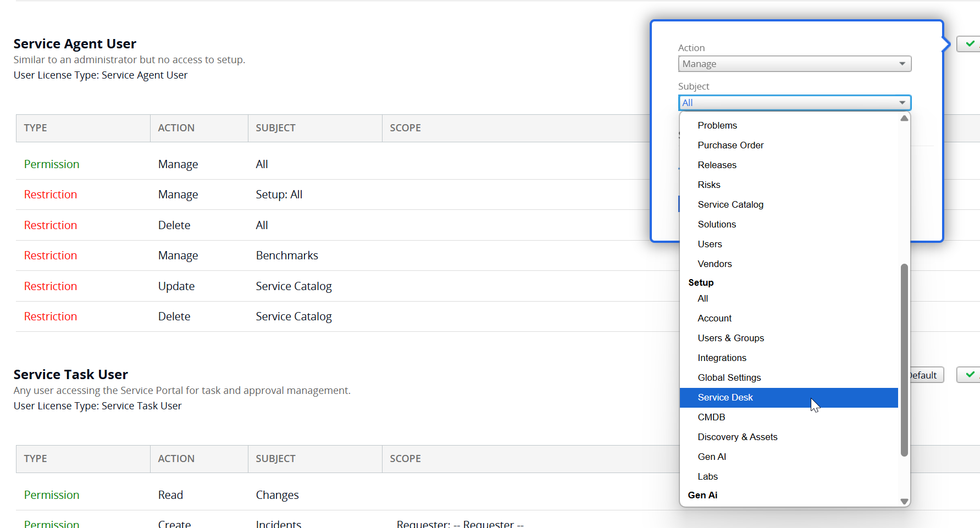Click the Default button near Service Task User
Viewport: 980px width, 528px height.
click(x=926, y=375)
